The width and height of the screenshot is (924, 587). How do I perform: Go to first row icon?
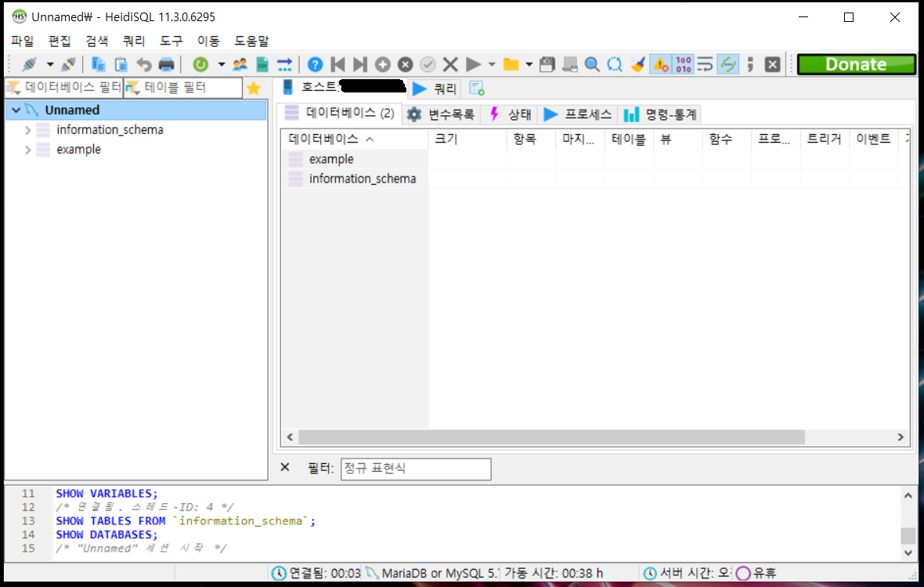(x=337, y=64)
